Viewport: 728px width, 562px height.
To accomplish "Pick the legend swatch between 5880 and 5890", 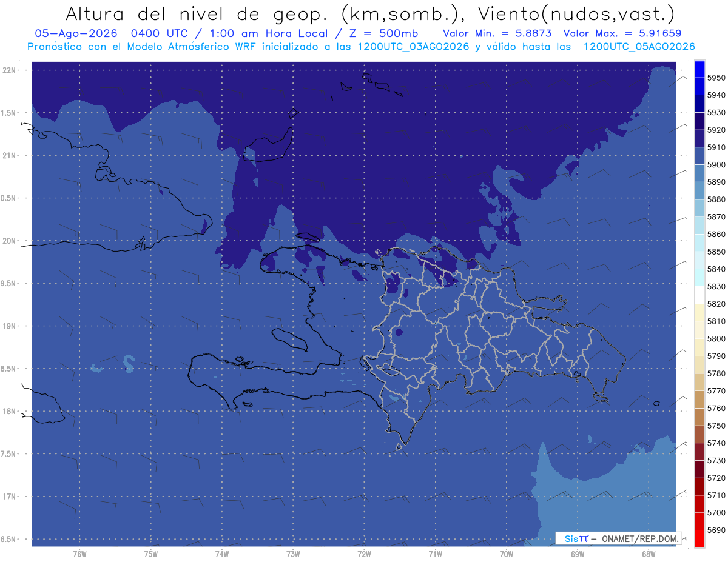I will (699, 190).
